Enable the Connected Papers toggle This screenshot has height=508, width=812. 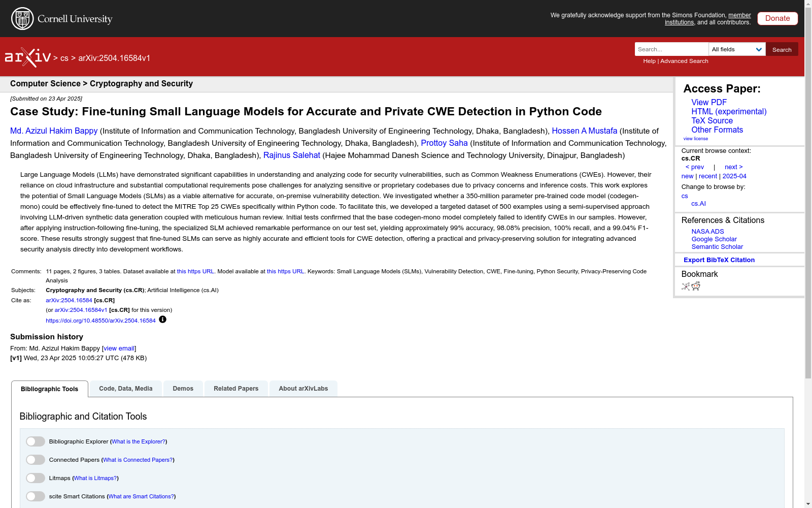36,460
